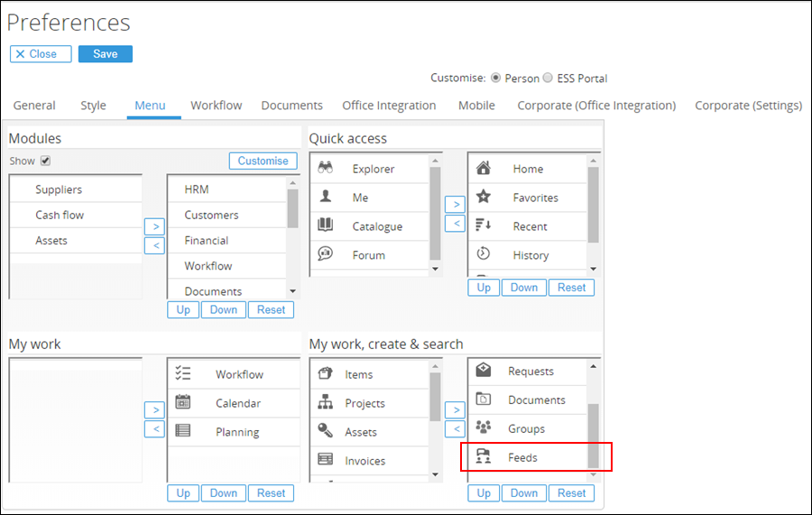Click the Home house icon
This screenshot has height=515, width=812.
click(x=484, y=168)
